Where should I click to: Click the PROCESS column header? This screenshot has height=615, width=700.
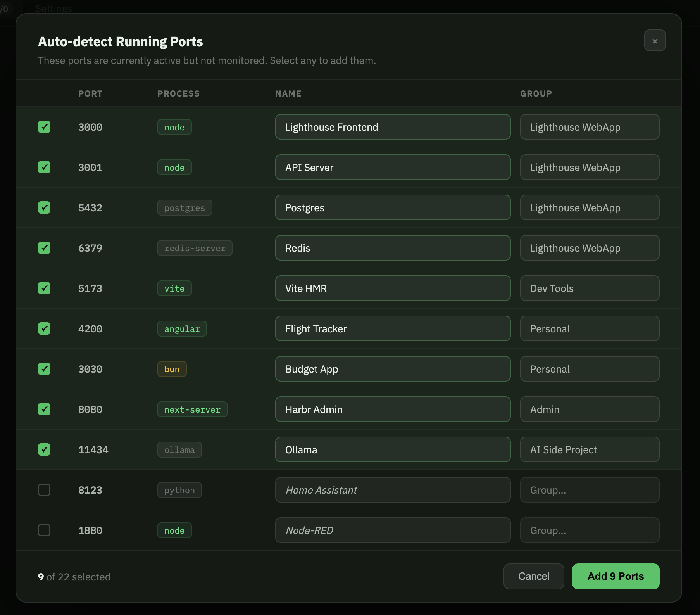click(x=178, y=93)
